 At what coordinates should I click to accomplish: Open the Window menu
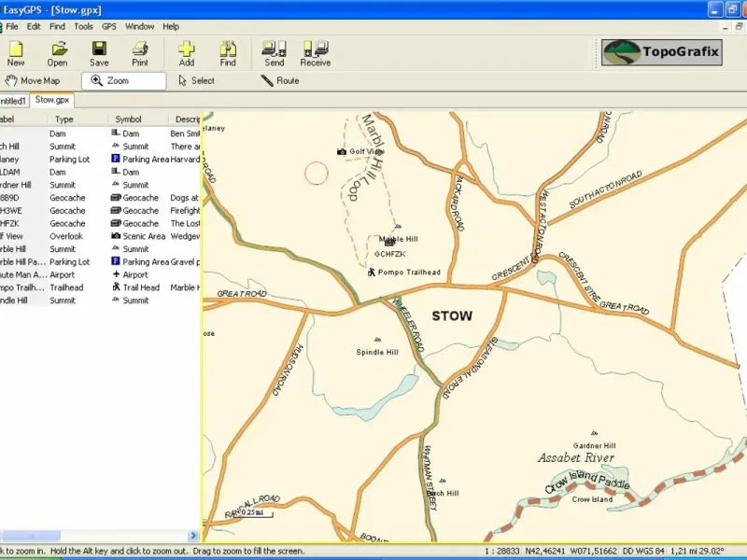(139, 27)
